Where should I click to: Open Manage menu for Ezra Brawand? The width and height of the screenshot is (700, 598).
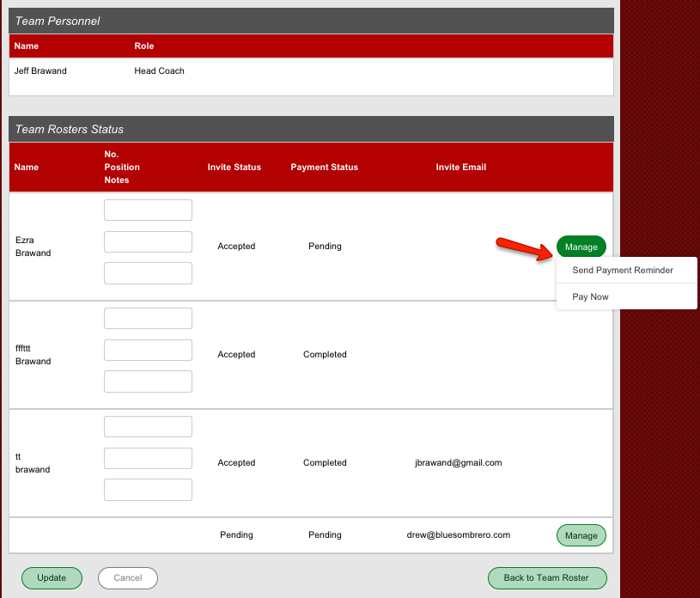click(x=581, y=247)
